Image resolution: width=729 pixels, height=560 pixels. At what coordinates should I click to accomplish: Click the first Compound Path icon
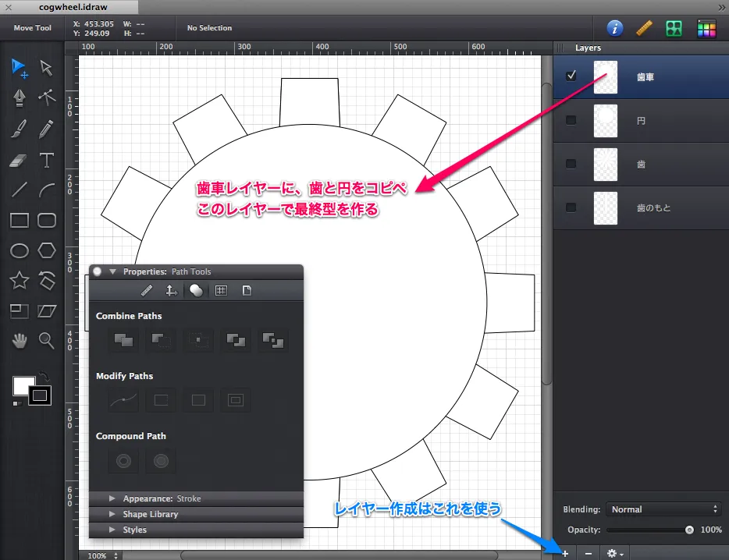pyautogui.click(x=123, y=461)
